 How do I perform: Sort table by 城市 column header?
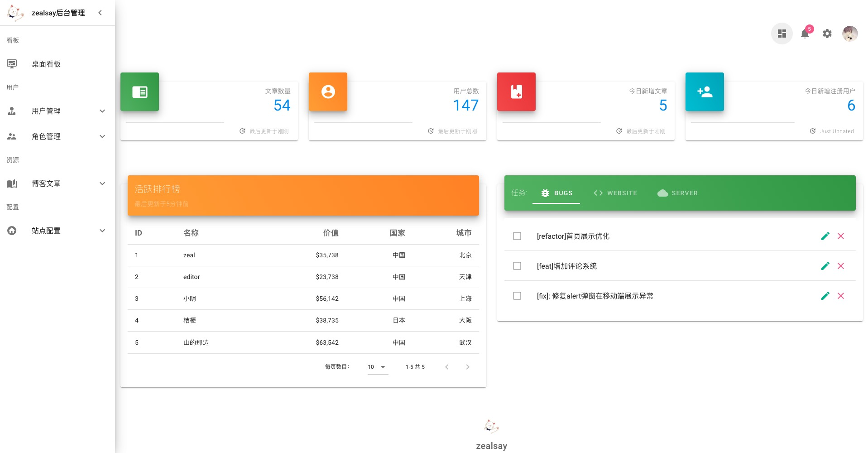pyautogui.click(x=464, y=233)
